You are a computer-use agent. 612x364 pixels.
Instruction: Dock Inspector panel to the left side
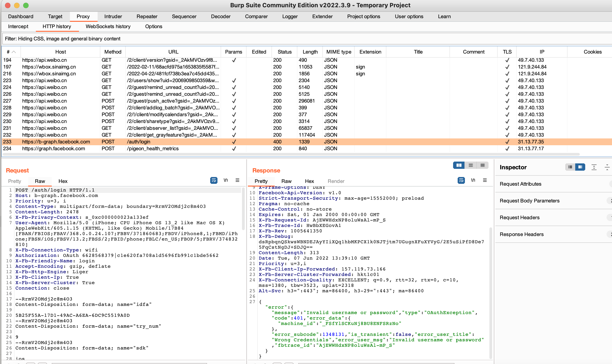point(570,167)
